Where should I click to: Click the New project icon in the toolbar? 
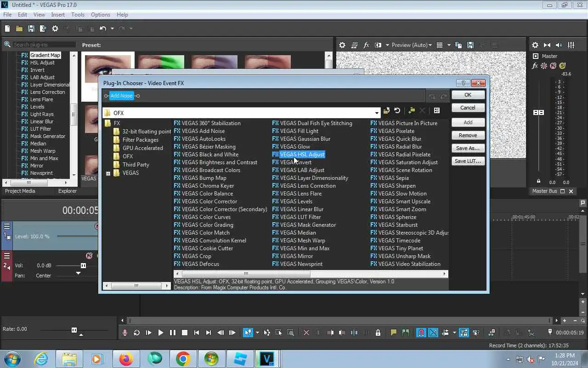[7, 29]
